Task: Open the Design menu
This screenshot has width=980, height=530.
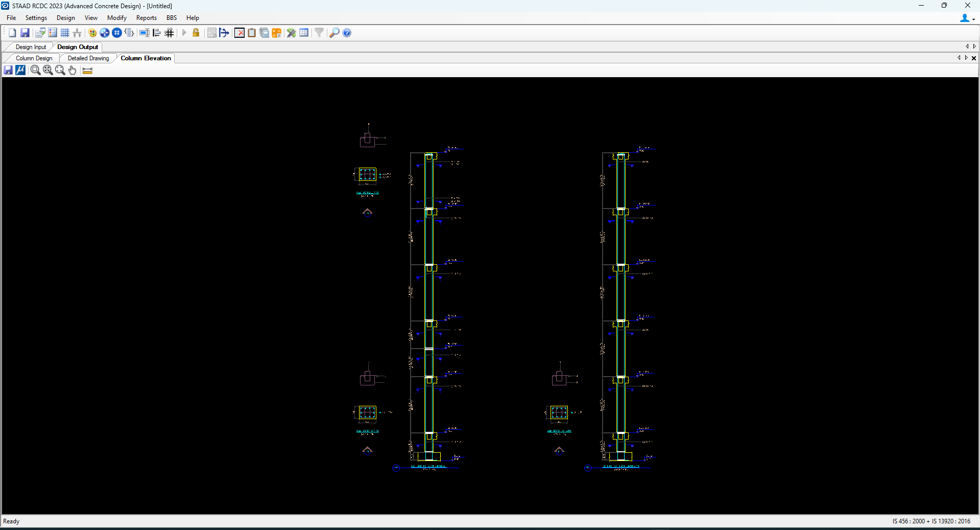Action: click(65, 18)
